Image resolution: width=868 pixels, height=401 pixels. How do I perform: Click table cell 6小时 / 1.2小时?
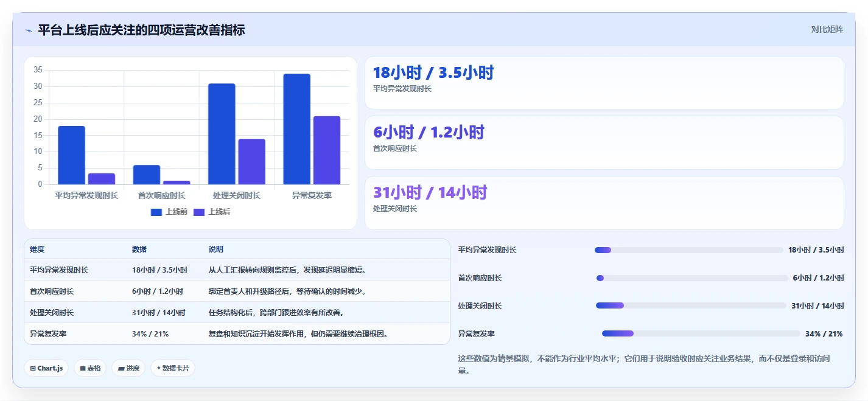click(x=158, y=291)
